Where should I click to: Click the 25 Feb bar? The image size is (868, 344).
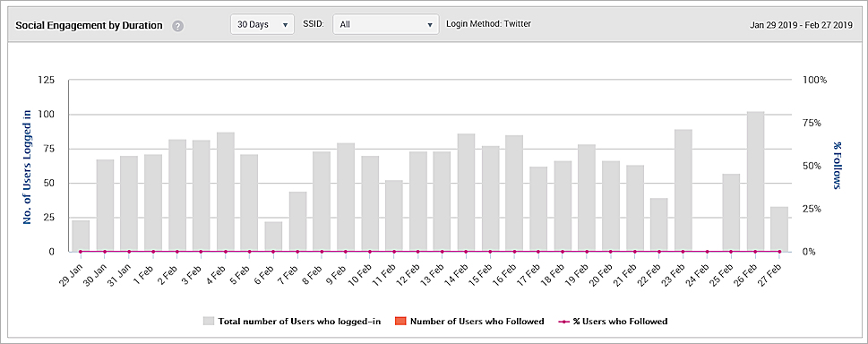(x=731, y=212)
